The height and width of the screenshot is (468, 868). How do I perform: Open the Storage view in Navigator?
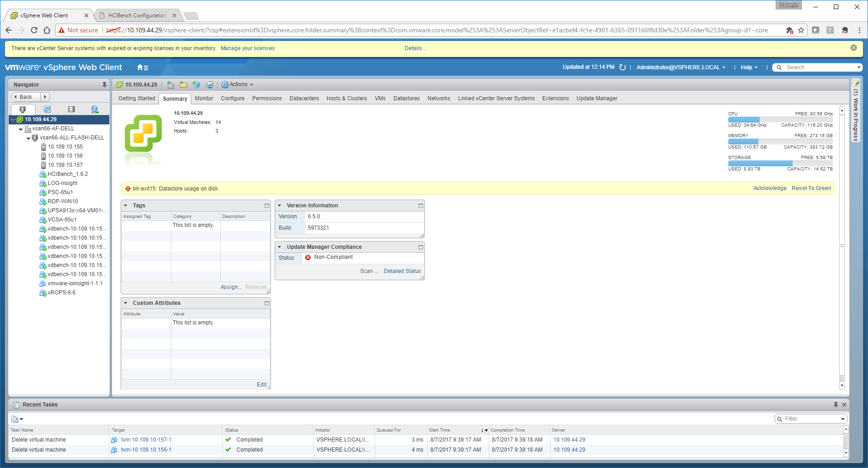tap(71, 109)
